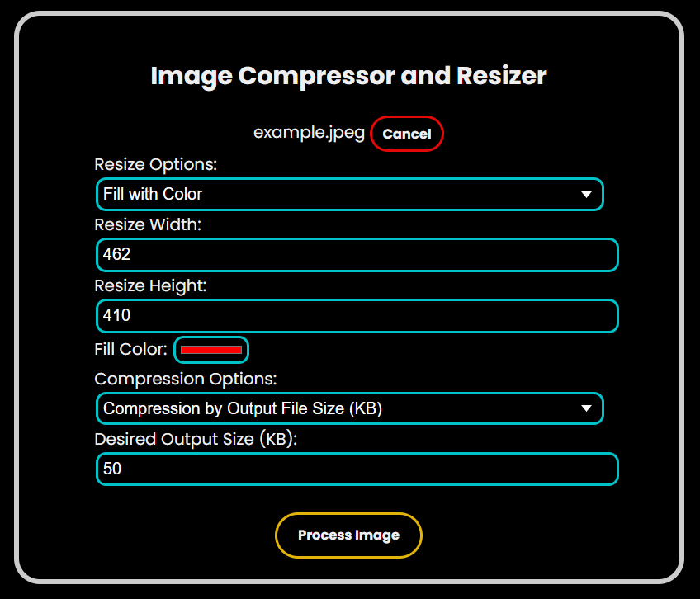Click the "Desired Output Size (KB):" label

pos(196,439)
